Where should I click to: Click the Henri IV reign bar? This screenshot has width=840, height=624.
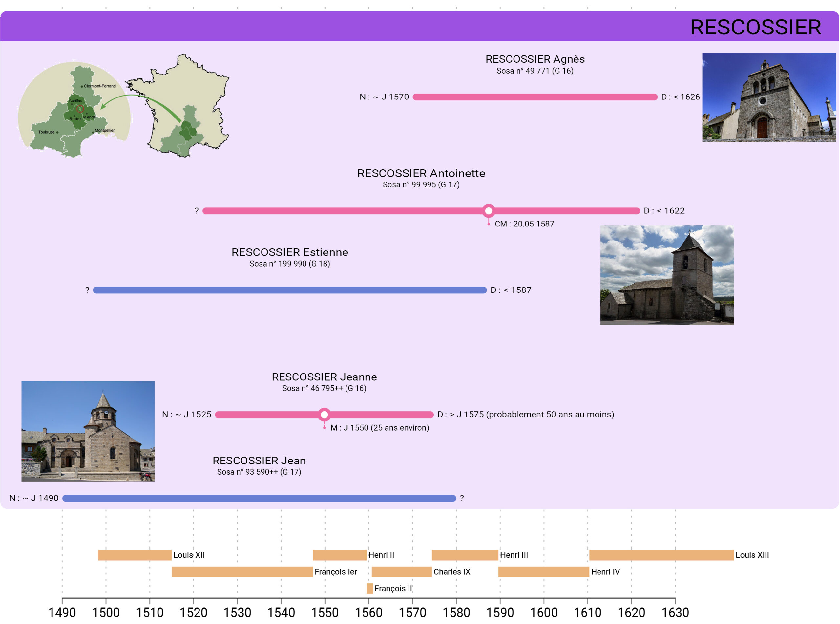tap(543, 571)
